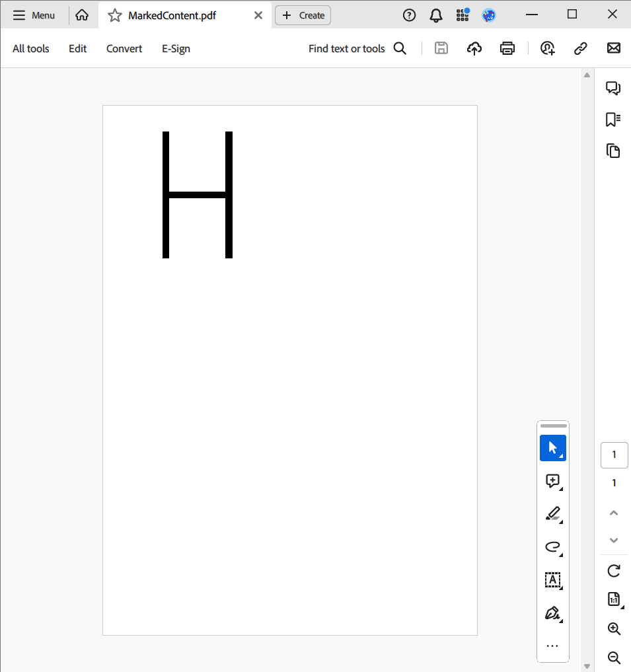
Task: Select the Add Text tool
Action: 552,580
